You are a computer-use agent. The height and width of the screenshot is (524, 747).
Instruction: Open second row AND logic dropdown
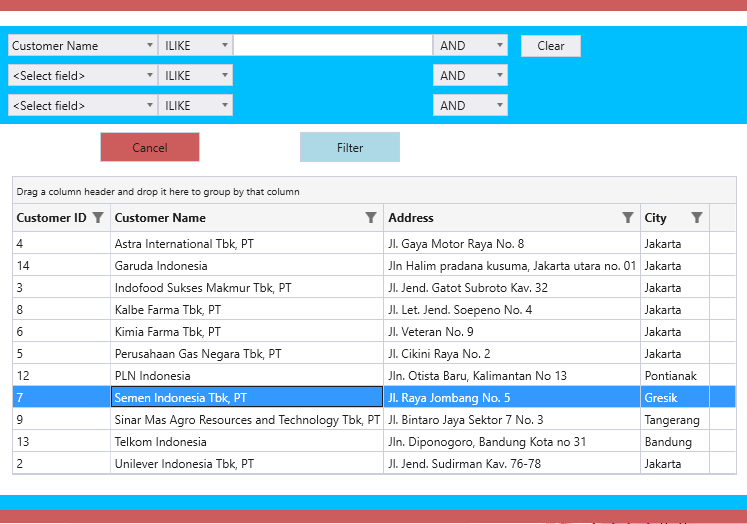(x=470, y=75)
